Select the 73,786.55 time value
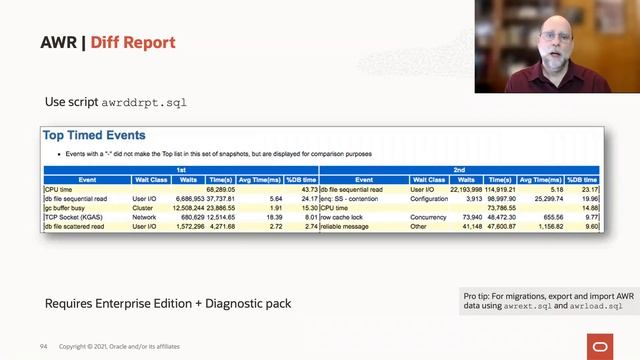640x360 pixels. [502, 208]
